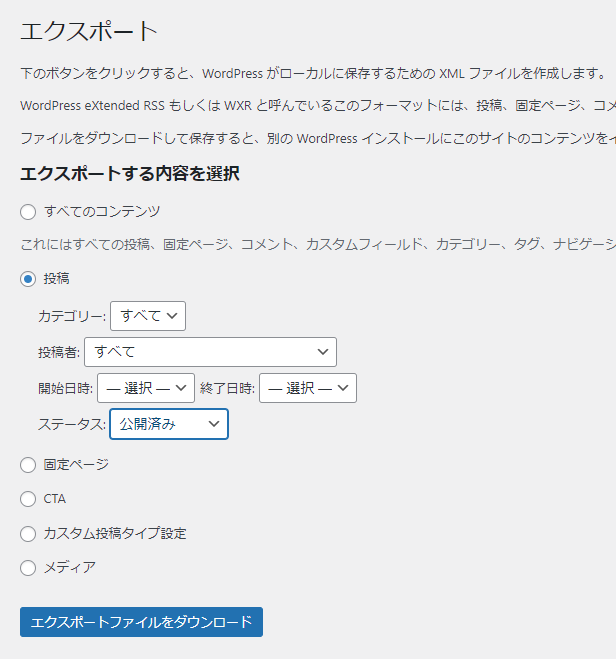Click description starting これにはすべての投稿
Image resolution: width=616 pixels, height=659 pixels.
(318, 244)
